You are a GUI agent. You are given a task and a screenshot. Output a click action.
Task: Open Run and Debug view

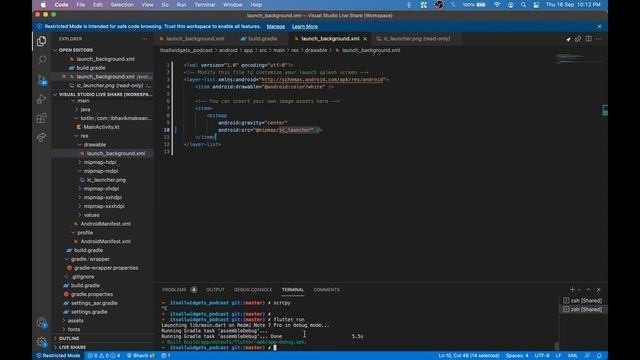pyautogui.click(x=41, y=99)
